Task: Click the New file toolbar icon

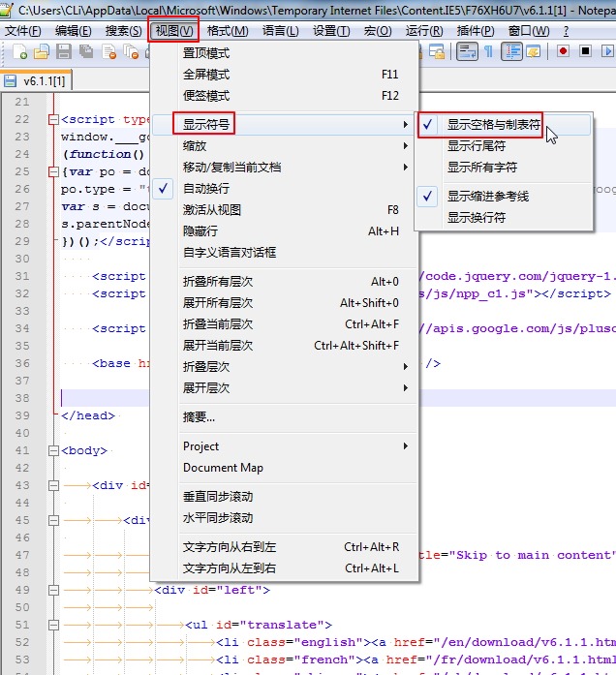Action: pyautogui.click(x=16, y=51)
